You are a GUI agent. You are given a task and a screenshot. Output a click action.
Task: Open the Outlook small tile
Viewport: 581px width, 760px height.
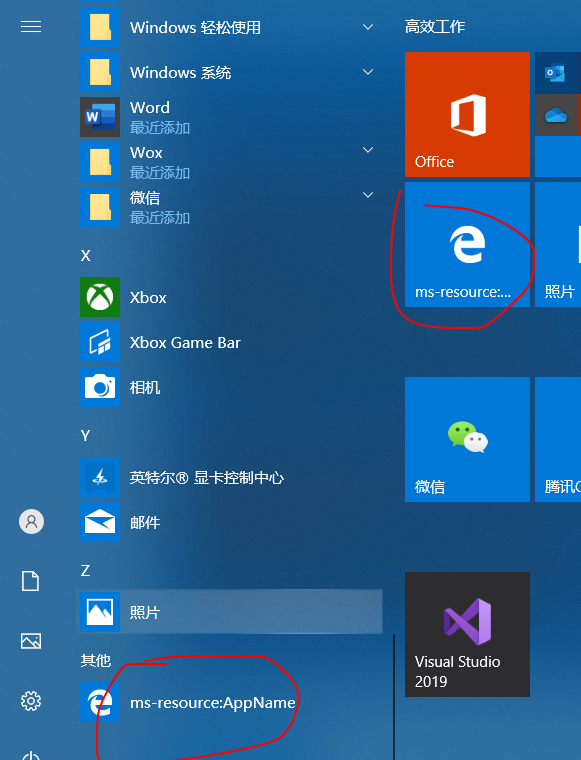click(558, 73)
